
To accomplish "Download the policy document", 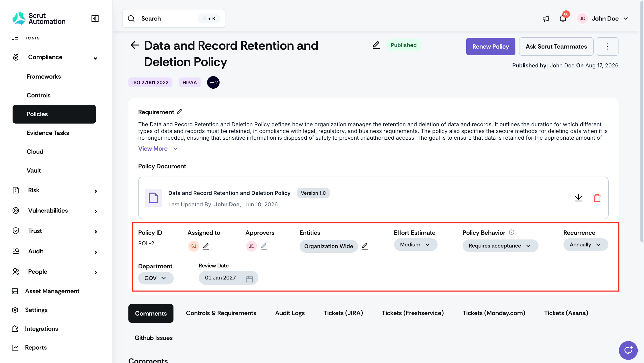I will click(578, 198).
